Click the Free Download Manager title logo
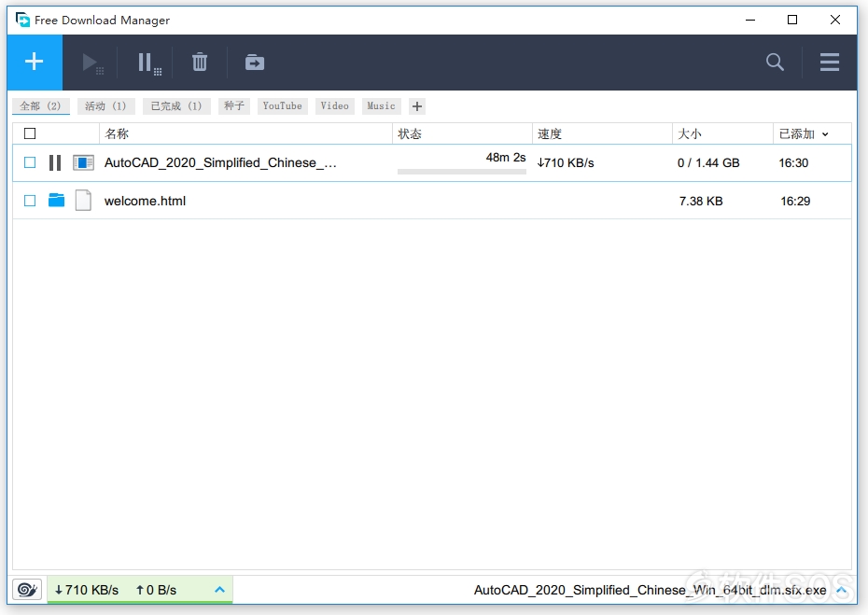The width and height of the screenshot is (868, 615). coord(22,20)
